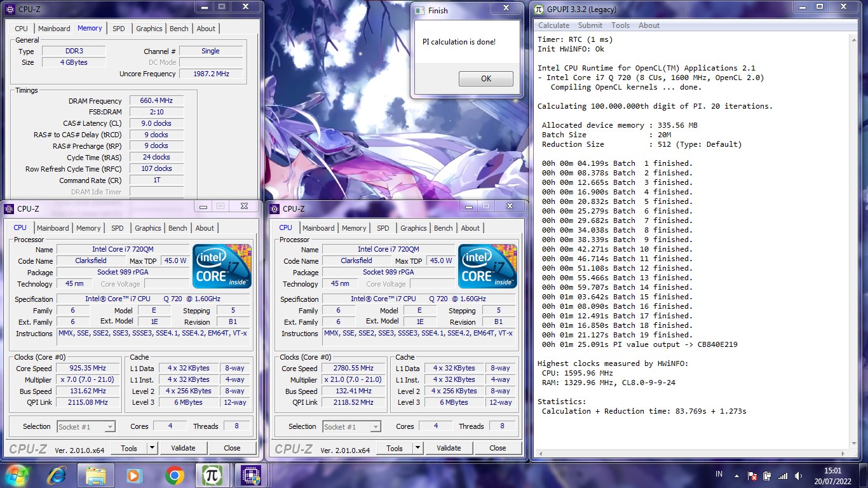Confirm the Finish dialog with OK
868x488 pixels.
[486, 79]
